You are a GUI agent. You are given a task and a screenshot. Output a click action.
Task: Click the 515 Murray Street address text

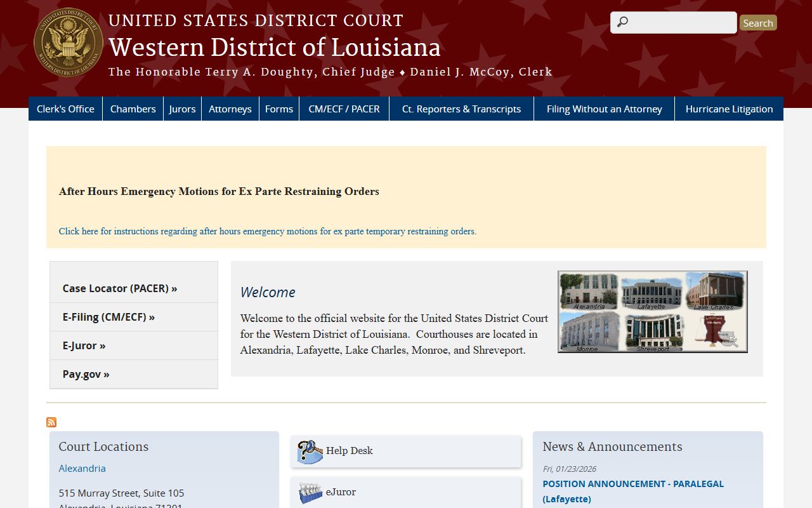click(122, 493)
